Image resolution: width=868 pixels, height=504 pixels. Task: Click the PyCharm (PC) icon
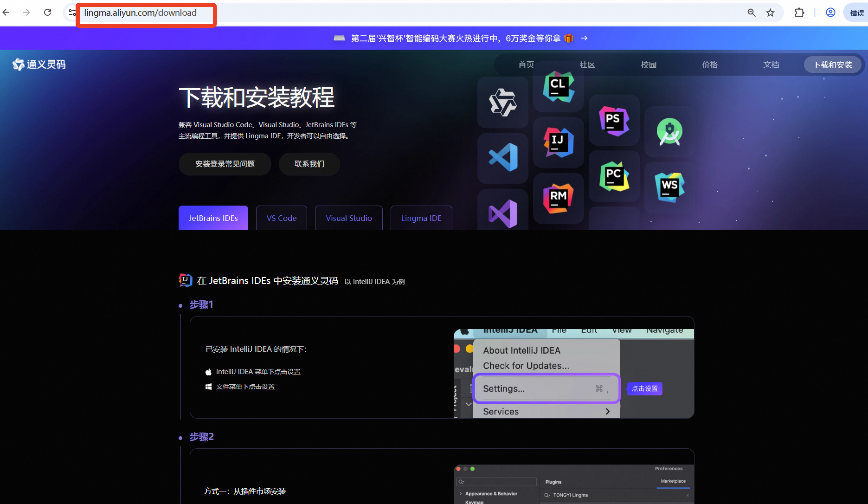click(x=614, y=176)
